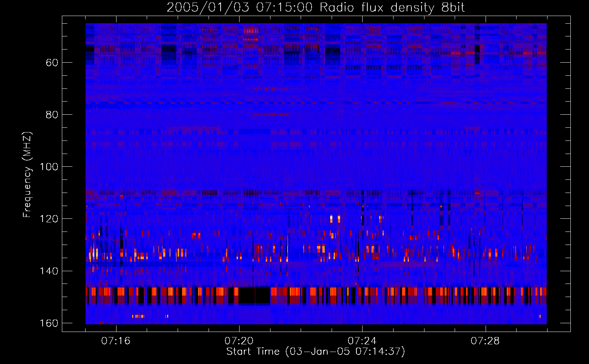Screen dimensions: 589x364
Task: Click the 80 frequency tick label
Action: (x=52, y=115)
